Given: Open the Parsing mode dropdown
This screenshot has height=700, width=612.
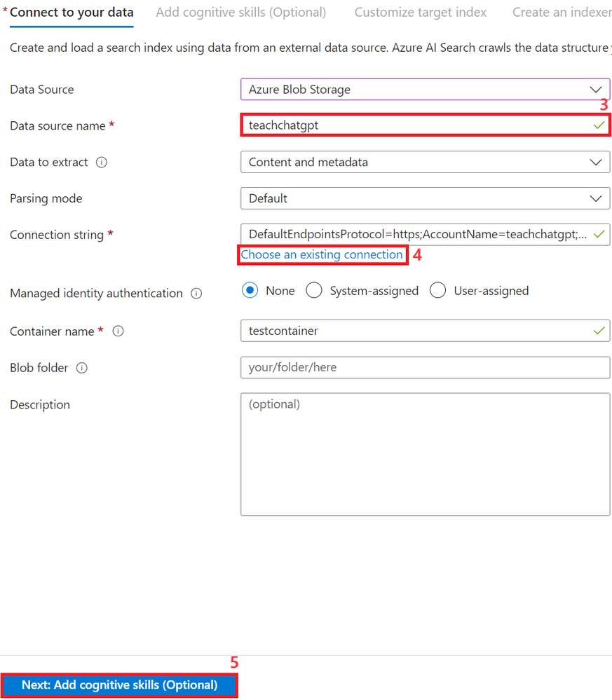Looking at the screenshot, I should pos(425,199).
